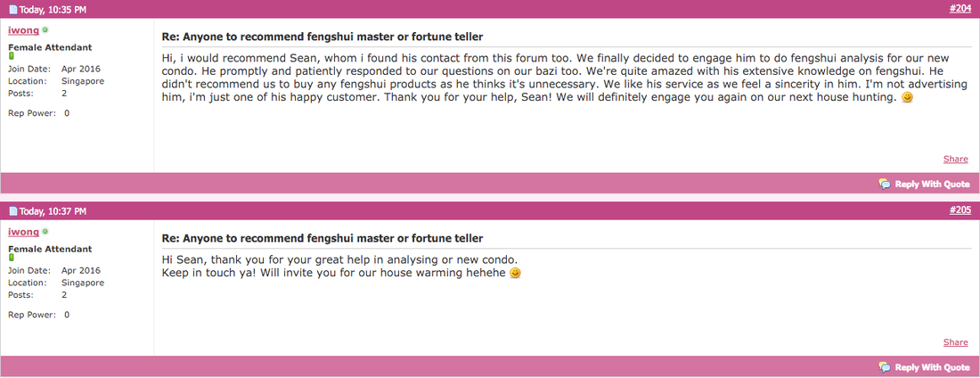Open the #205 post permalink

click(x=960, y=211)
